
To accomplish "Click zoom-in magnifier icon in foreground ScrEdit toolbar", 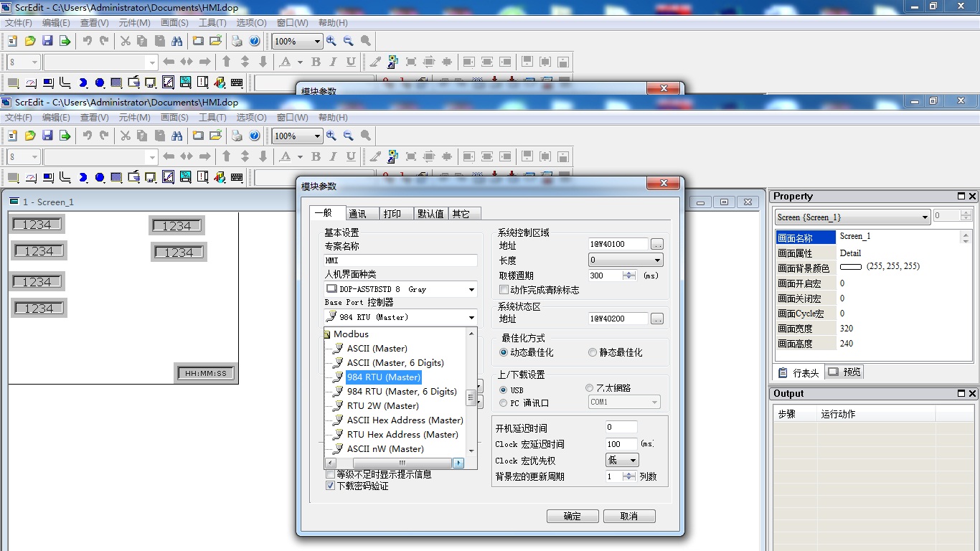I will (331, 136).
